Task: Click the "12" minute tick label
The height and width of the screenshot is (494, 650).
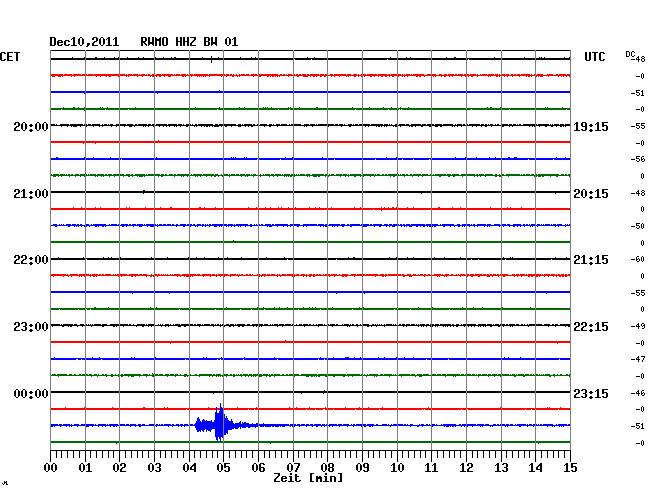Action: (x=466, y=468)
